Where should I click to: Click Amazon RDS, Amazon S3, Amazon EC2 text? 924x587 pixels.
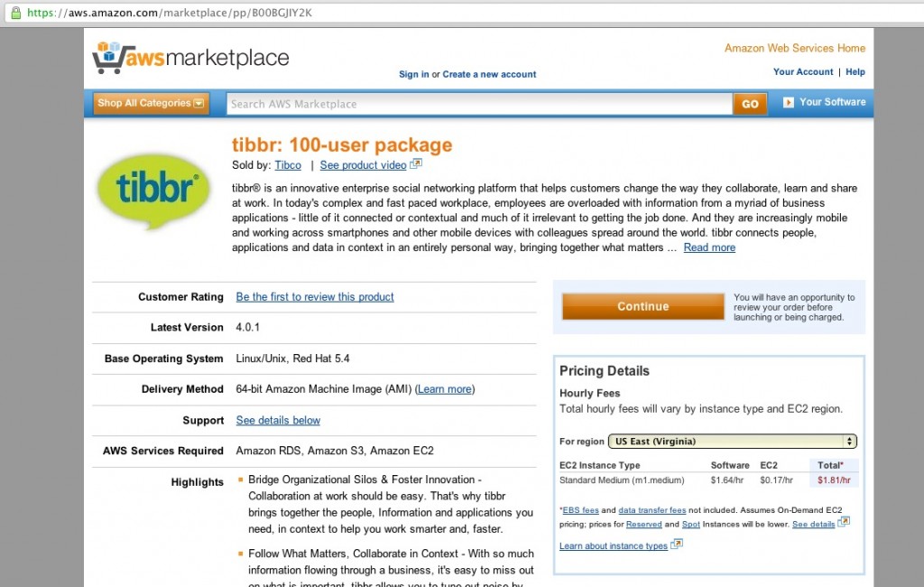(335, 451)
